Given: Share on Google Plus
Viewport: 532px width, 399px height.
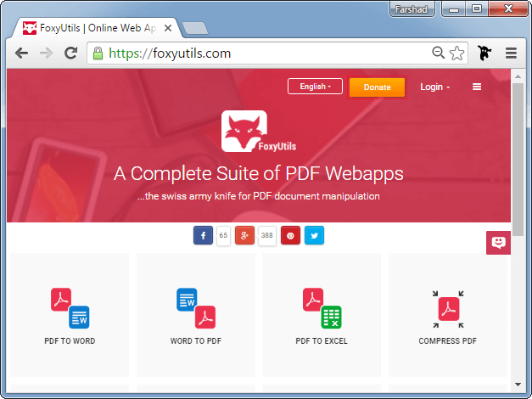Looking at the screenshot, I should (x=244, y=235).
